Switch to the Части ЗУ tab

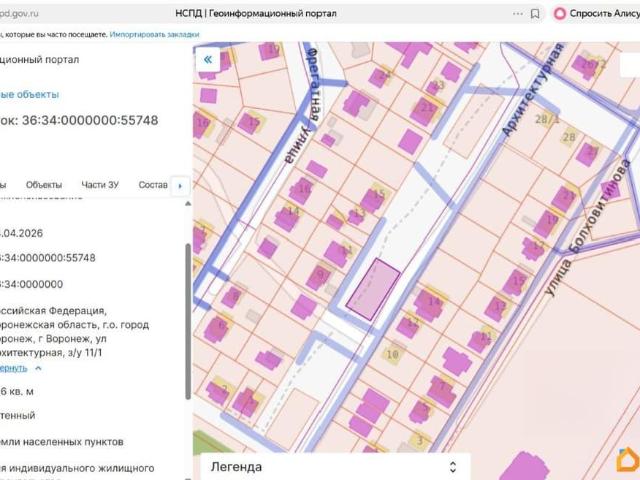pos(100,185)
